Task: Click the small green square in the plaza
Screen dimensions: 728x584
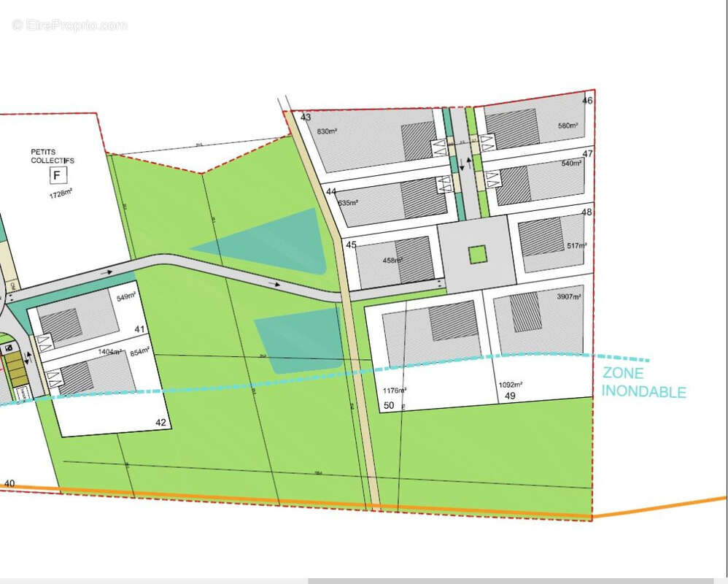Action: [477, 255]
